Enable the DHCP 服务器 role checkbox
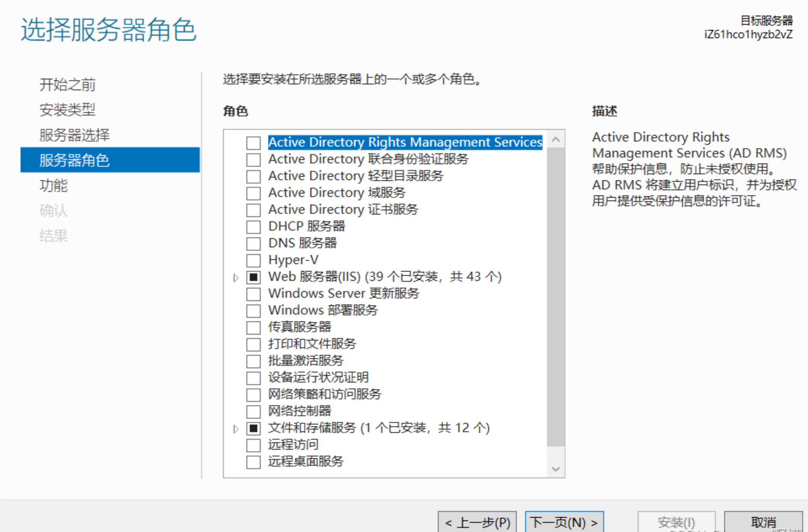Viewport: 808px width, 532px height. 253,227
